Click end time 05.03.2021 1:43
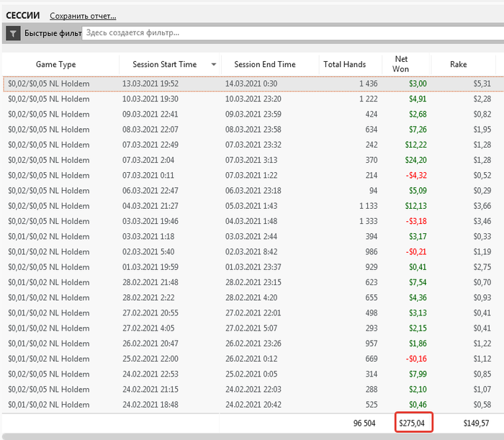The image size is (504, 440). (251, 206)
